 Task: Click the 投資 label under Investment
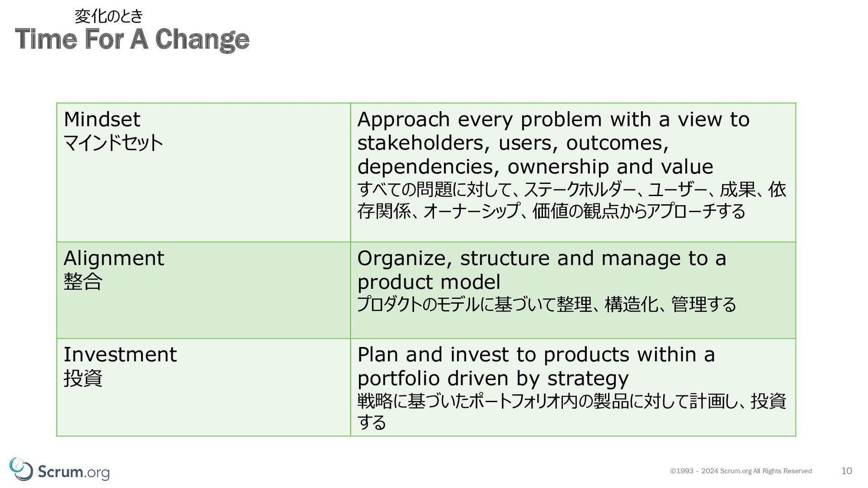[x=83, y=378]
